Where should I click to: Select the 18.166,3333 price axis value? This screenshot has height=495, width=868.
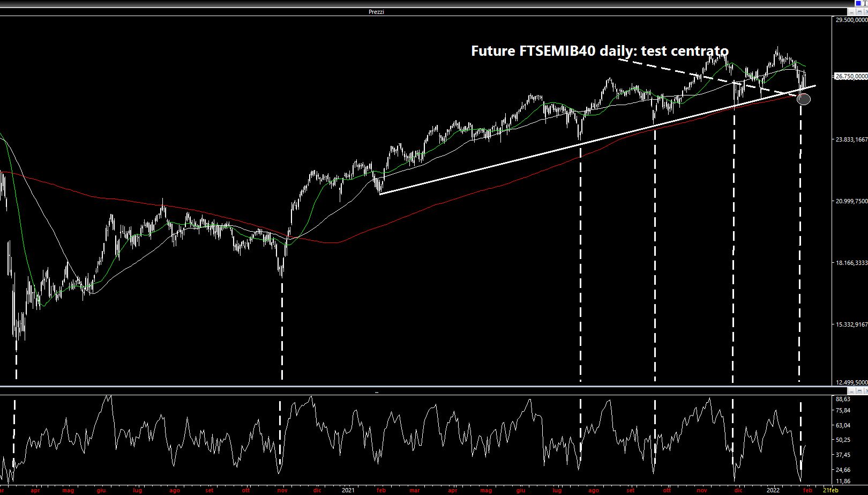click(851, 263)
